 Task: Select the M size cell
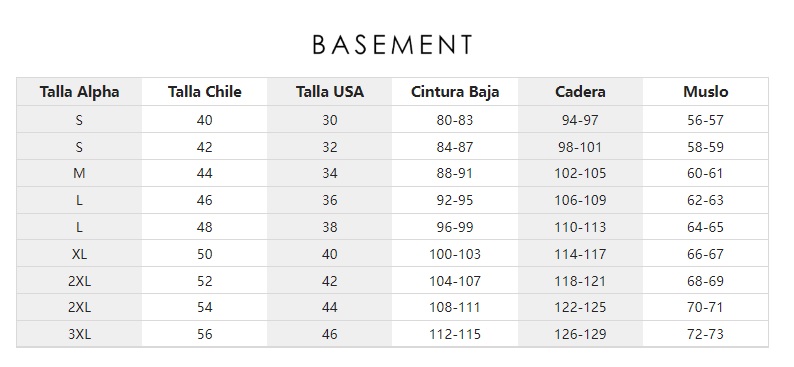[79, 173]
